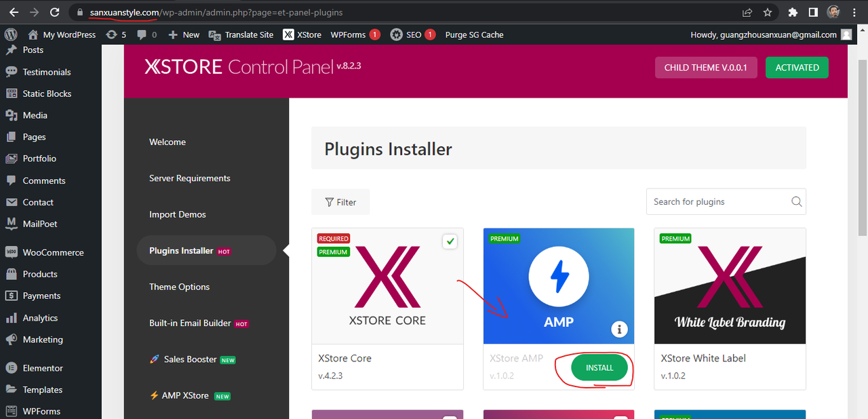Click Translate Site in the admin bar

click(241, 35)
